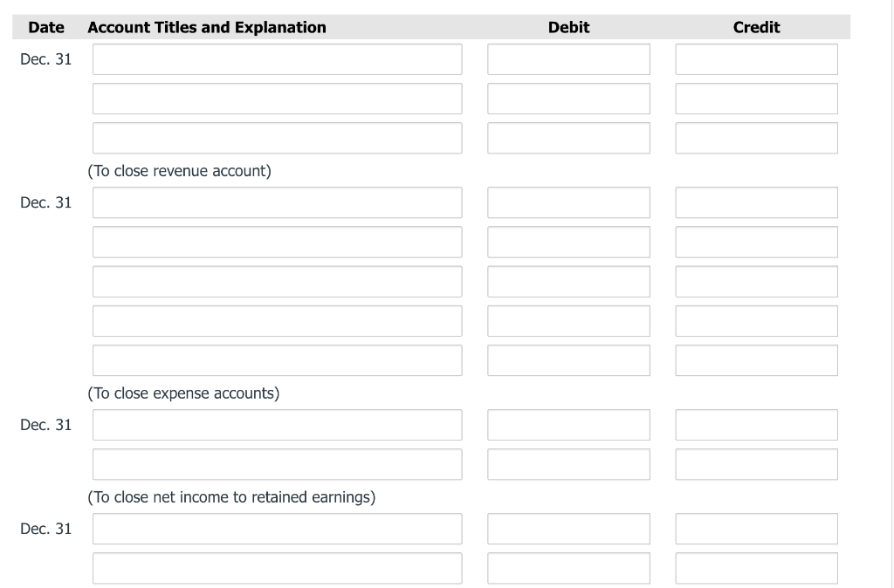894x588 pixels.
Task: Click the Debit column header
Action: pos(568,27)
